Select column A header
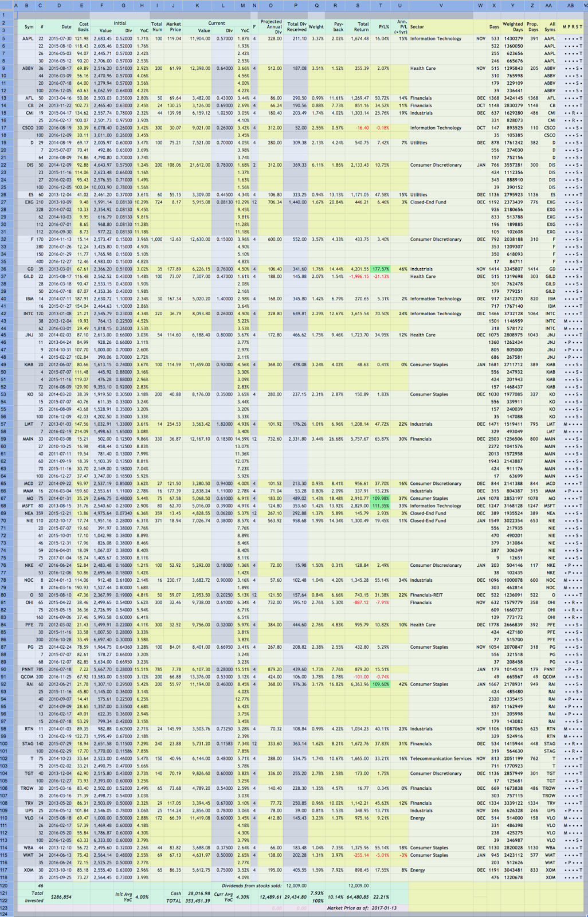The height and width of the screenshot is (917, 588). point(15,6)
